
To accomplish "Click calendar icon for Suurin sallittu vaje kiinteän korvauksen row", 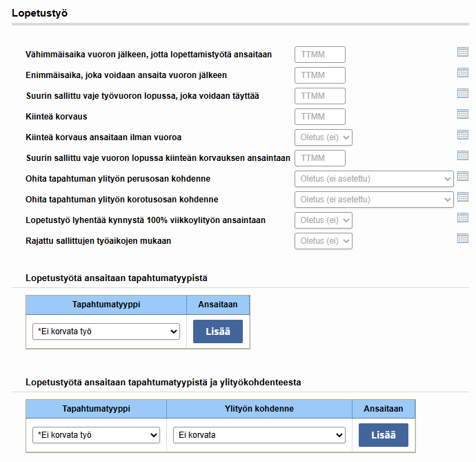I will coord(463,155).
